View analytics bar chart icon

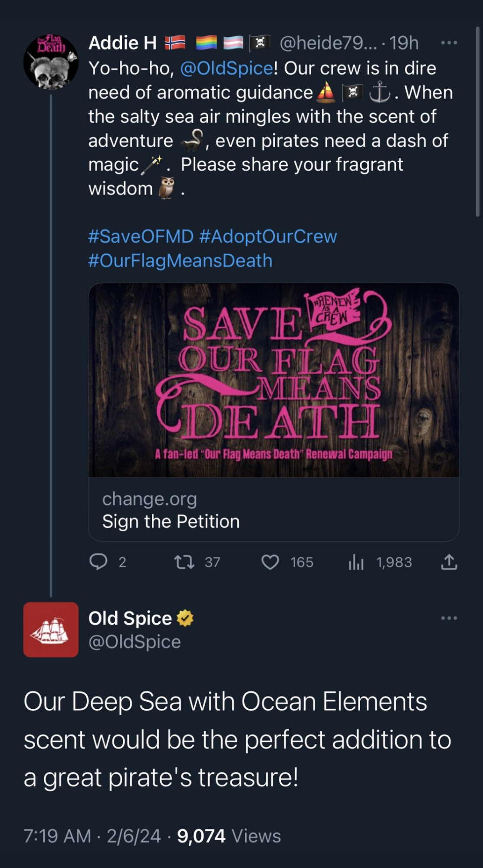point(356,562)
